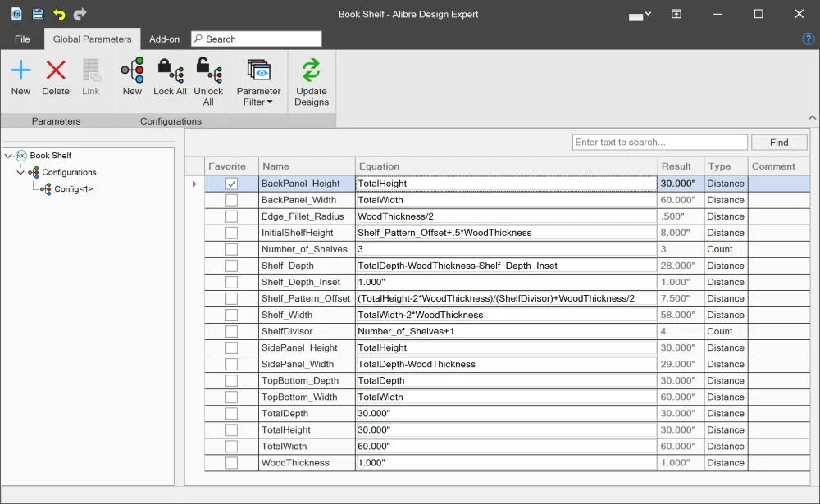Open the Add-on tab
The image size is (820, 504).
pyautogui.click(x=164, y=39)
